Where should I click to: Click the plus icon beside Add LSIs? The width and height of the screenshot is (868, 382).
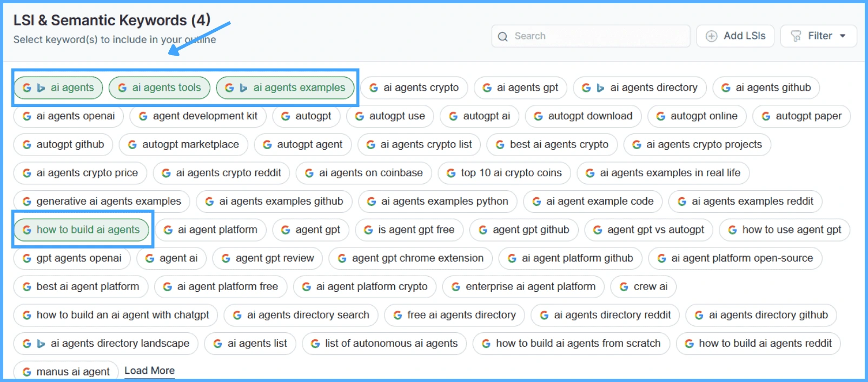point(712,36)
